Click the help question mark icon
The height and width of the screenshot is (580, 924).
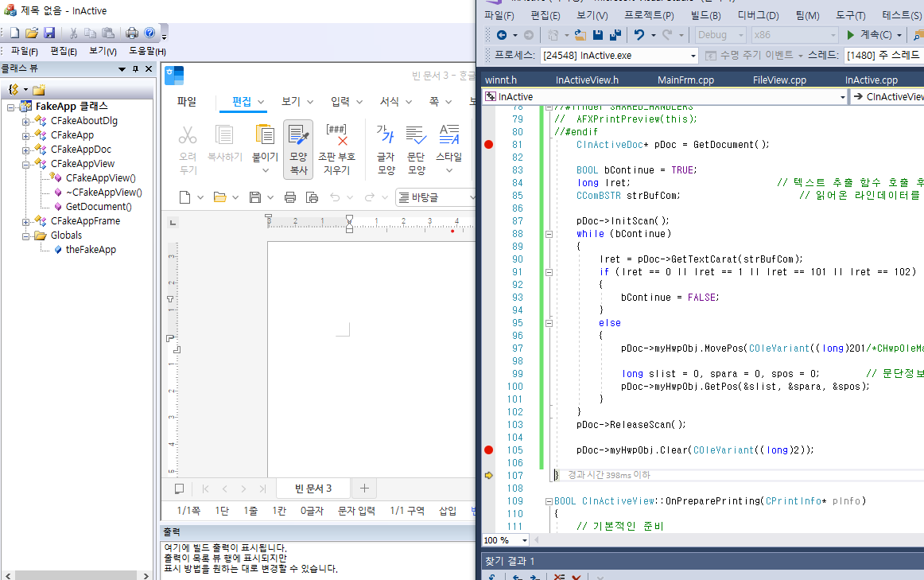[149, 33]
